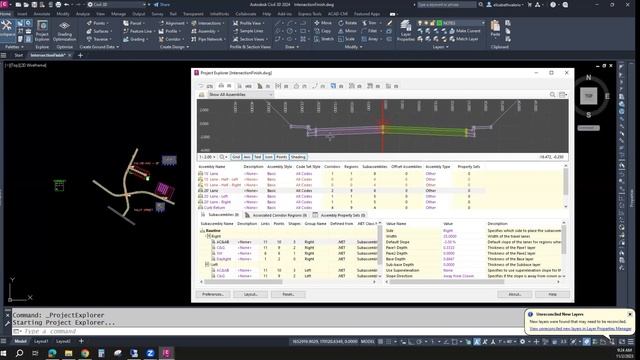
Task: Open Layer Properties manager
Action: click(x=406, y=31)
